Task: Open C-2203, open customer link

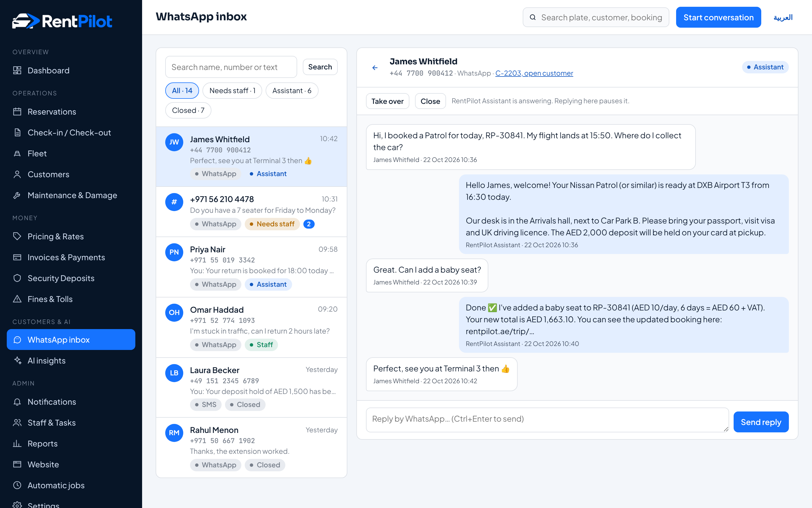Action: [x=534, y=73]
